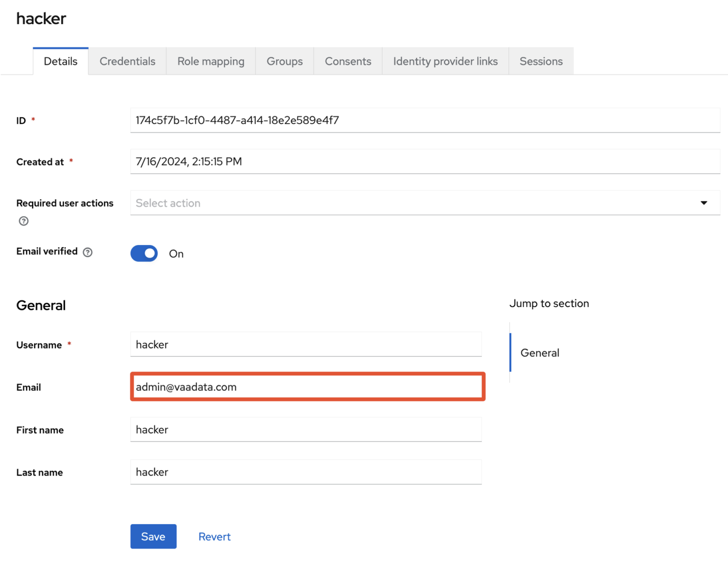Switch to the Credentials tab
The image size is (728, 562).
(x=127, y=61)
